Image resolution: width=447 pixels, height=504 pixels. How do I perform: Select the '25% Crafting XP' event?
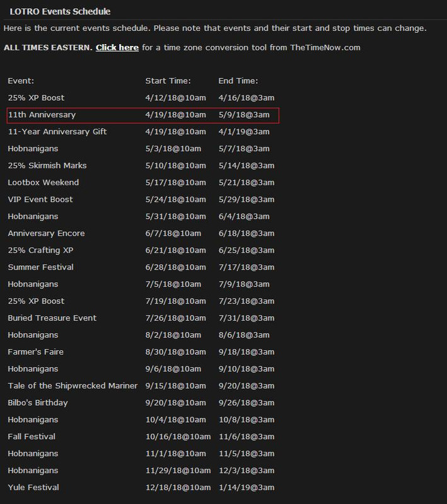pos(40,250)
